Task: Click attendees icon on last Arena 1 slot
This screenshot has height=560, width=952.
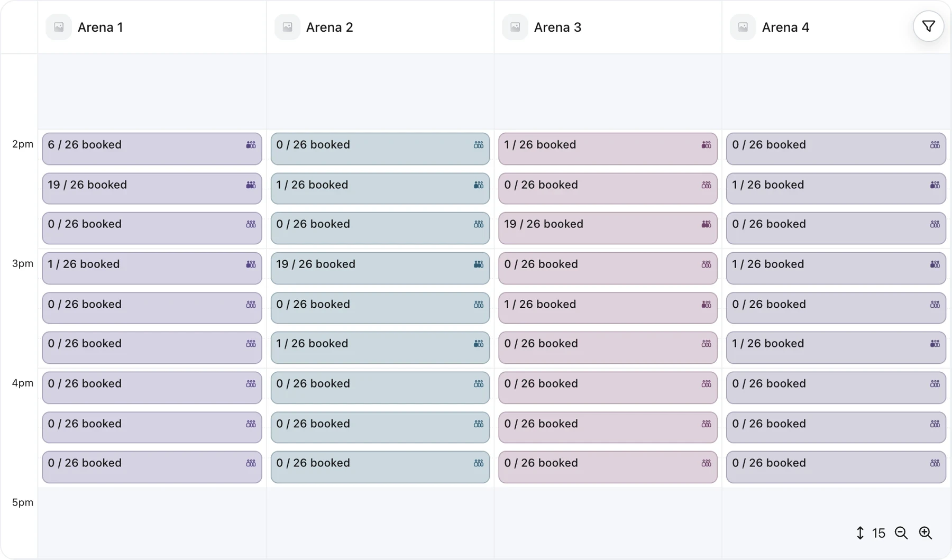Action: (x=251, y=463)
